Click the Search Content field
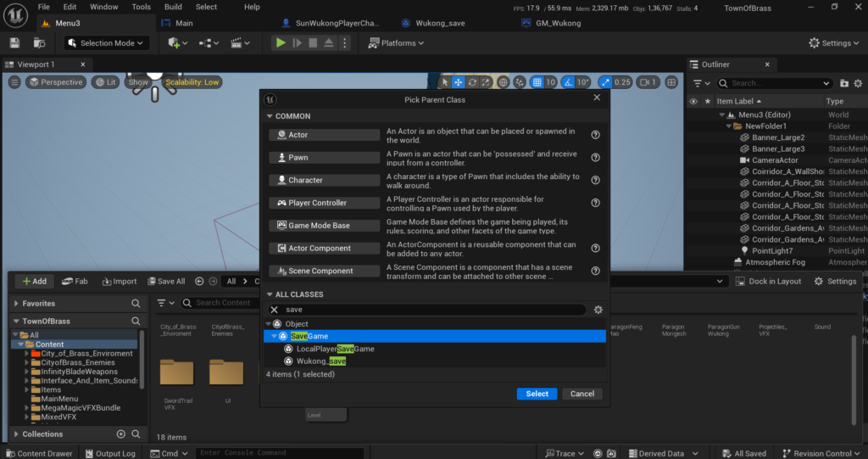Screen dimensions: 868x459 pos(221,303)
